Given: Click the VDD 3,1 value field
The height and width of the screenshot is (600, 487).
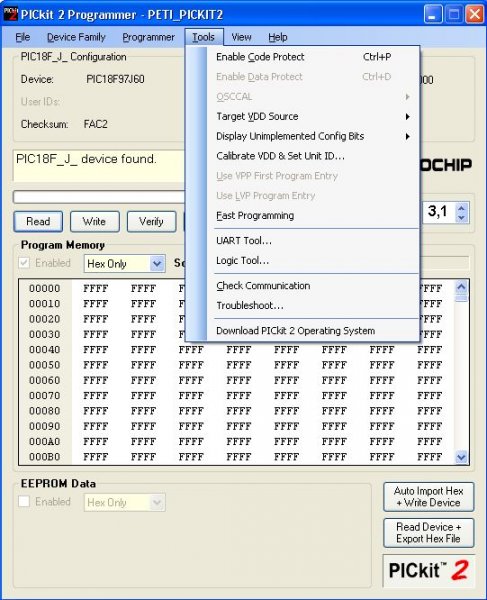Looking at the screenshot, I should (439, 212).
